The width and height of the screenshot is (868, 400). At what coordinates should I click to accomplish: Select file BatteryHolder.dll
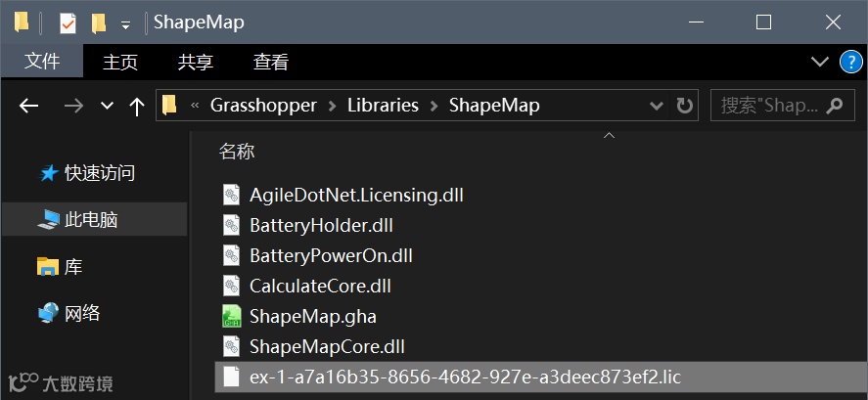click(x=321, y=225)
